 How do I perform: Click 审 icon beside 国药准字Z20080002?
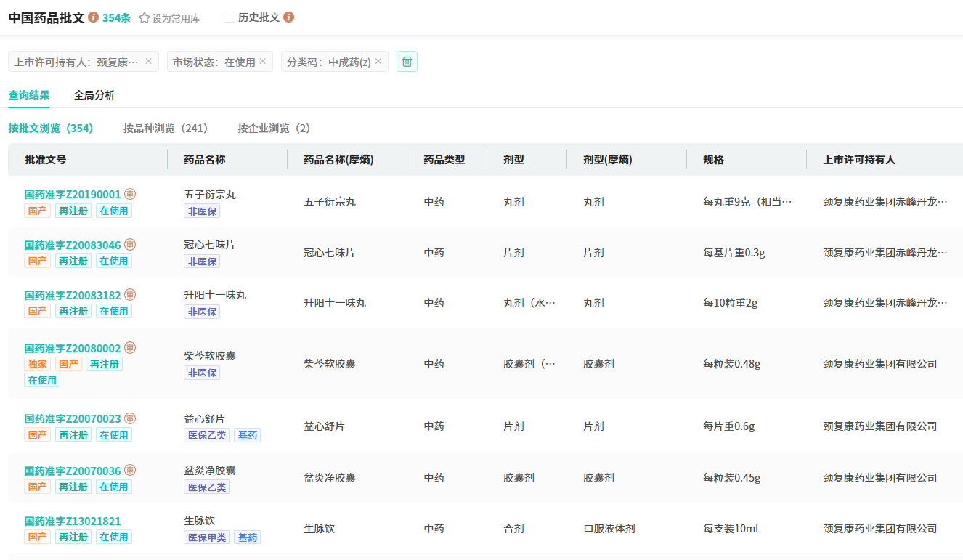[x=130, y=348]
